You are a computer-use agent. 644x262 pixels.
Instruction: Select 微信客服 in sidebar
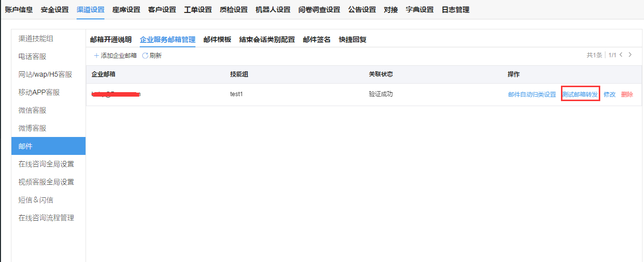[x=48, y=110]
